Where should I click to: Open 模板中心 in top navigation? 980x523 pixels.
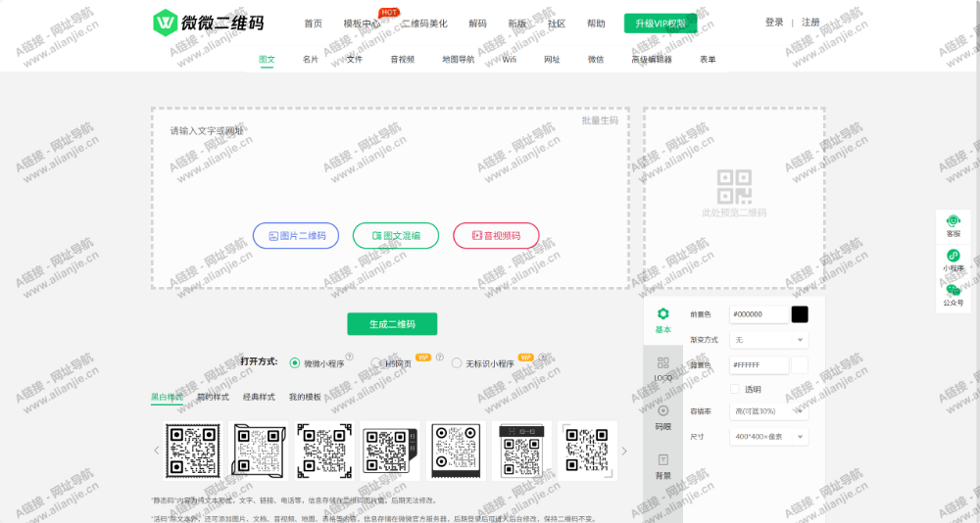coord(362,24)
